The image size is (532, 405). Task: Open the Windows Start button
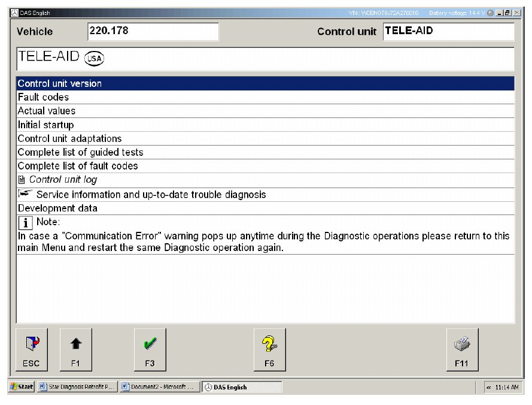pyautogui.click(x=21, y=387)
